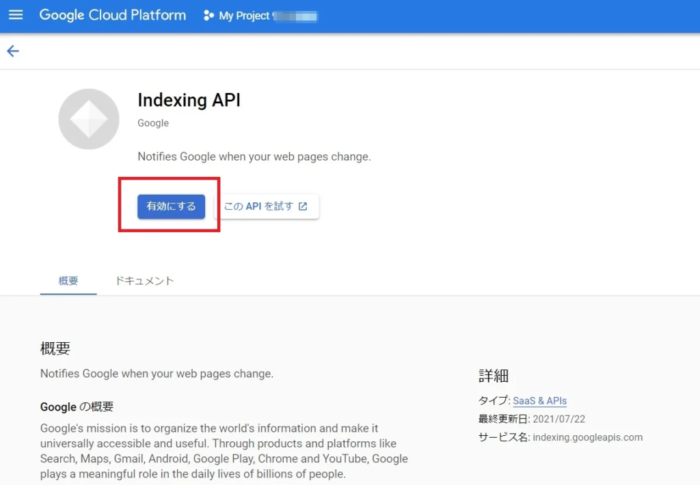Image resolution: width=700 pixels, height=485 pixels.
Task: Switch to the ドキュメント tab
Action: 145,280
